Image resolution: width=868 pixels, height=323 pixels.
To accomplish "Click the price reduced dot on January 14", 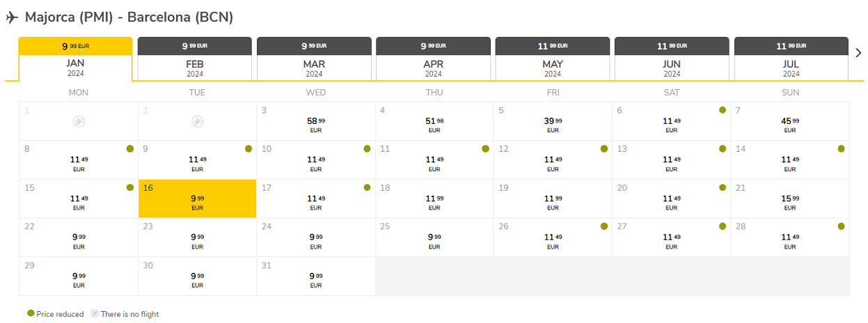I will coord(841,149).
